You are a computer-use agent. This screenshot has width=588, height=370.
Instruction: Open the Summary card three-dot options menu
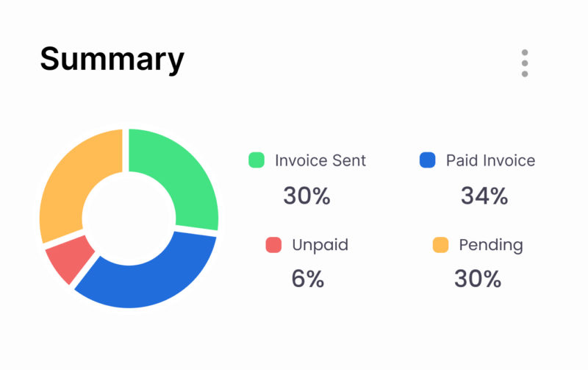pyautogui.click(x=524, y=63)
